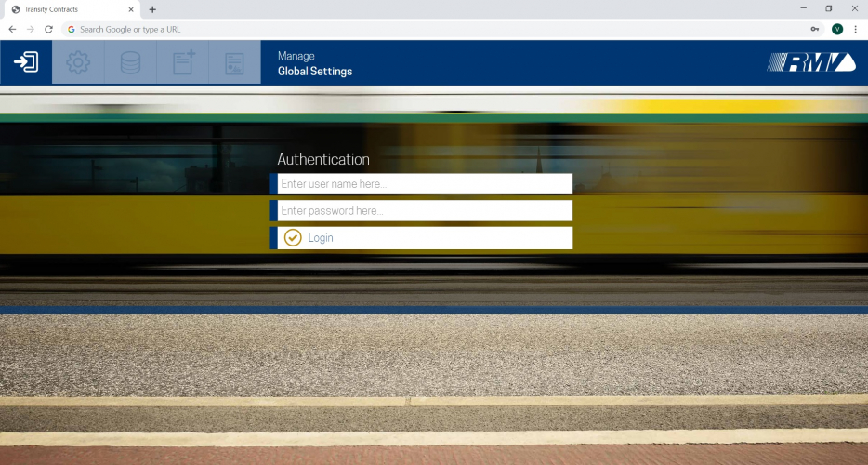Click the Global Settings heading text
This screenshot has height=465, width=868.
[x=315, y=72]
